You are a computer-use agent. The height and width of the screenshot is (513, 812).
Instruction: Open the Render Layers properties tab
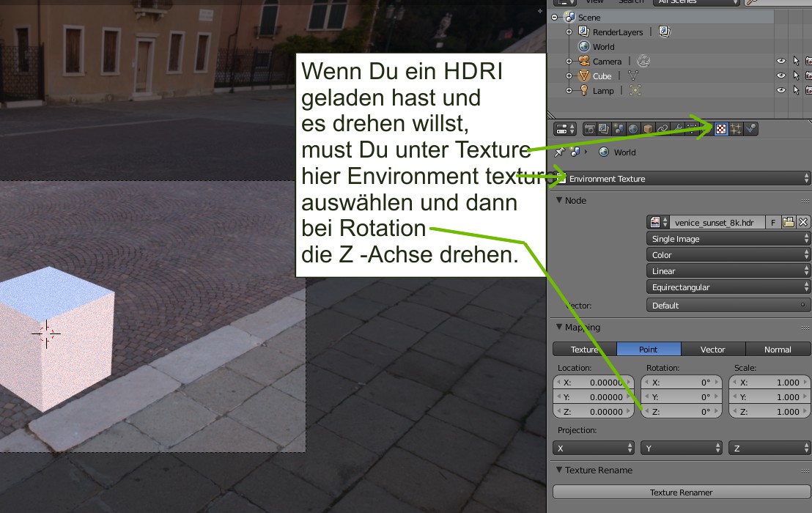point(604,129)
